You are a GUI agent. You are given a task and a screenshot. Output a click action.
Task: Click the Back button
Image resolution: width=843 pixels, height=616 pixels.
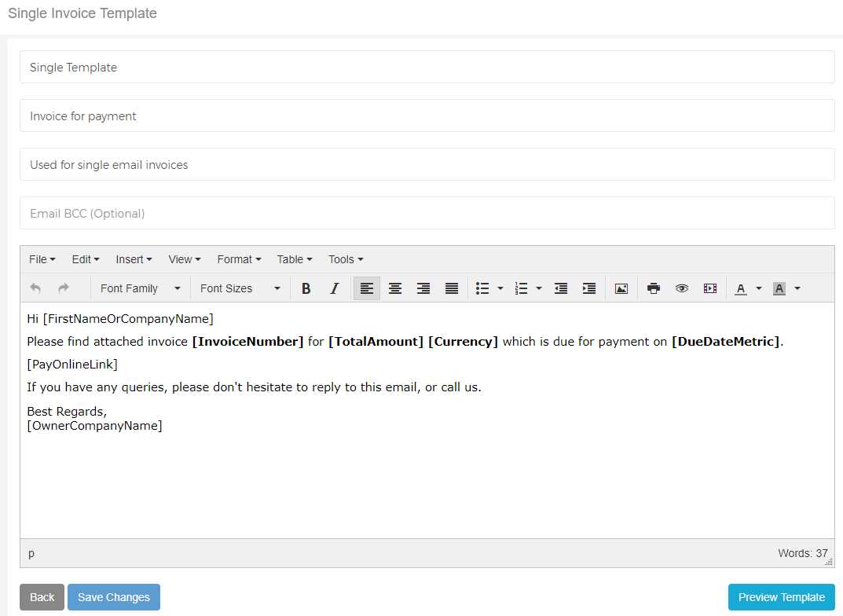[42, 597]
